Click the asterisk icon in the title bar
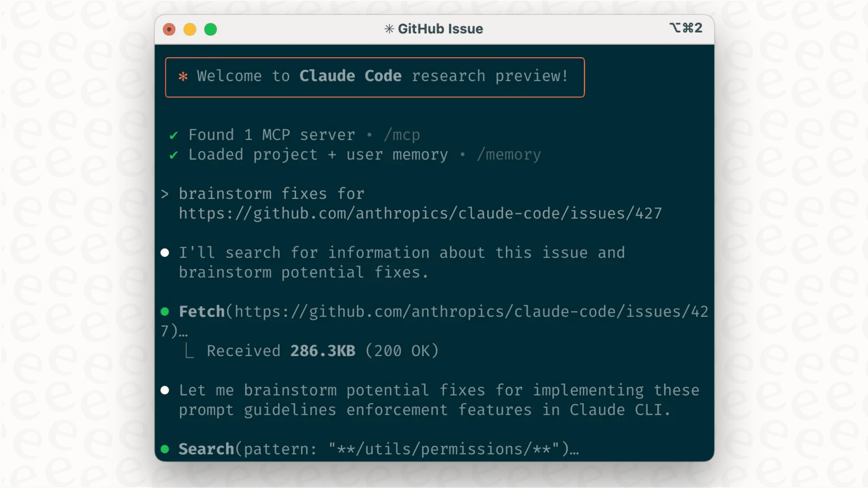Image resolution: width=868 pixels, height=488 pixels. pos(389,29)
